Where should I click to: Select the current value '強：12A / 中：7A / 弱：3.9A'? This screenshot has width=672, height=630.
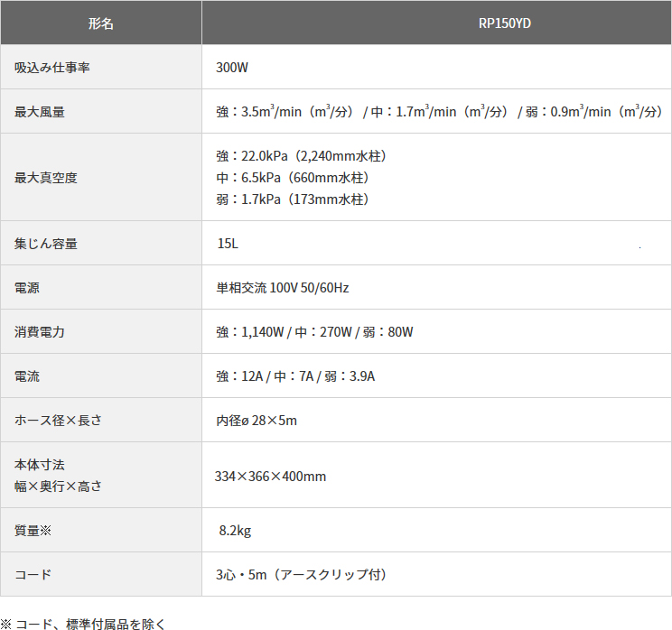click(x=295, y=376)
